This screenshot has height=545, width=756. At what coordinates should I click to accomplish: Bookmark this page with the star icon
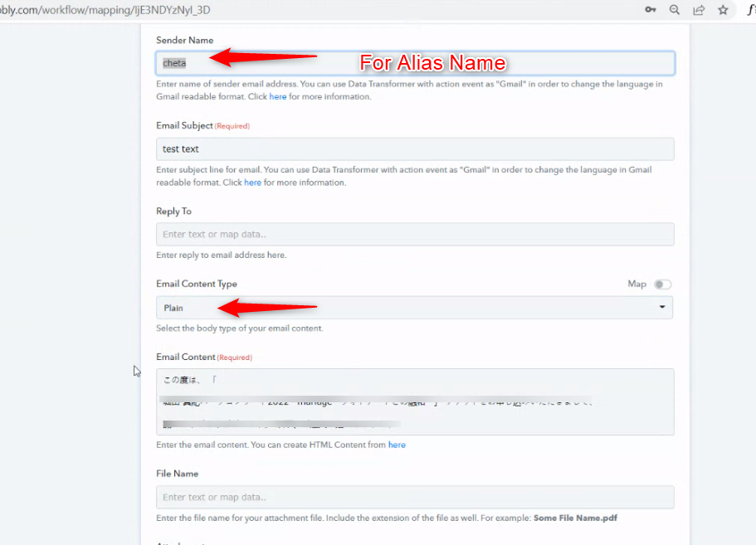(723, 10)
